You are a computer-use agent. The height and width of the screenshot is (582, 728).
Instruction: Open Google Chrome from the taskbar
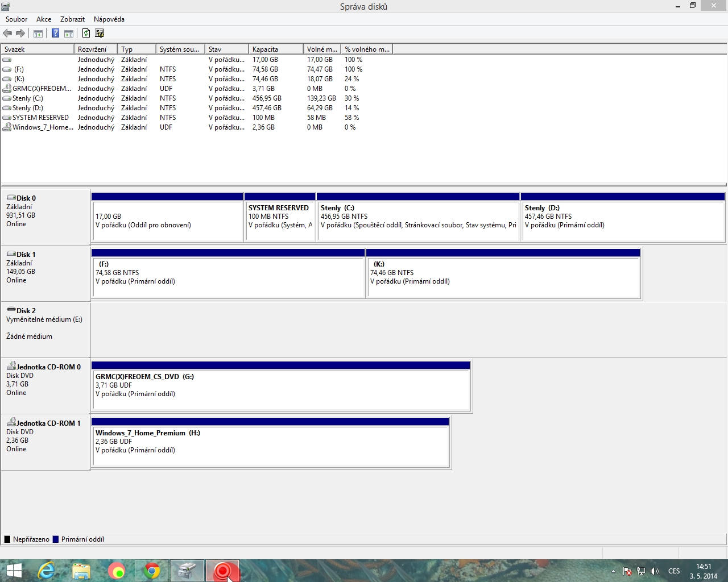pos(152,571)
